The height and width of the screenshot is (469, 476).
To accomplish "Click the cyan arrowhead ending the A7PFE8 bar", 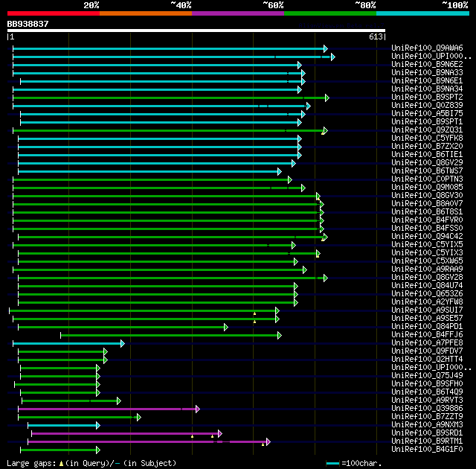I will [122, 343].
